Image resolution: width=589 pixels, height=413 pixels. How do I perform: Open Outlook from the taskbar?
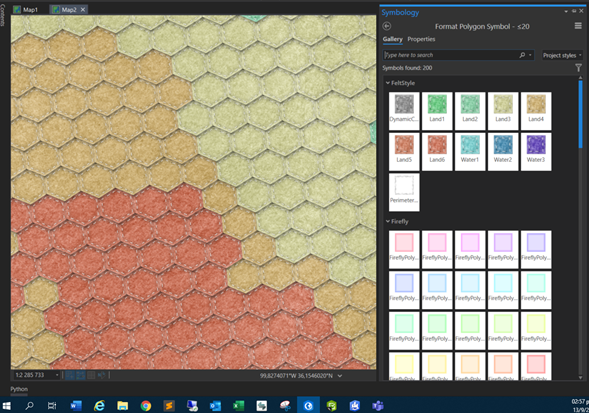pyautogui.click(x=215, y=405)
